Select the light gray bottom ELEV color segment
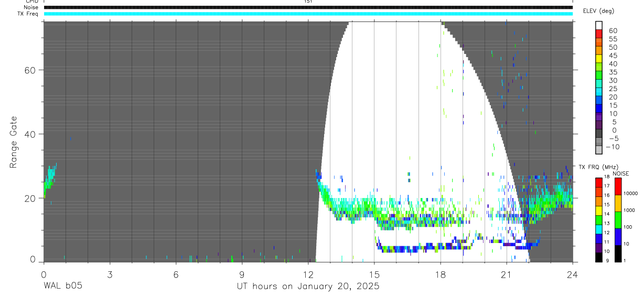 coord(599,150)
